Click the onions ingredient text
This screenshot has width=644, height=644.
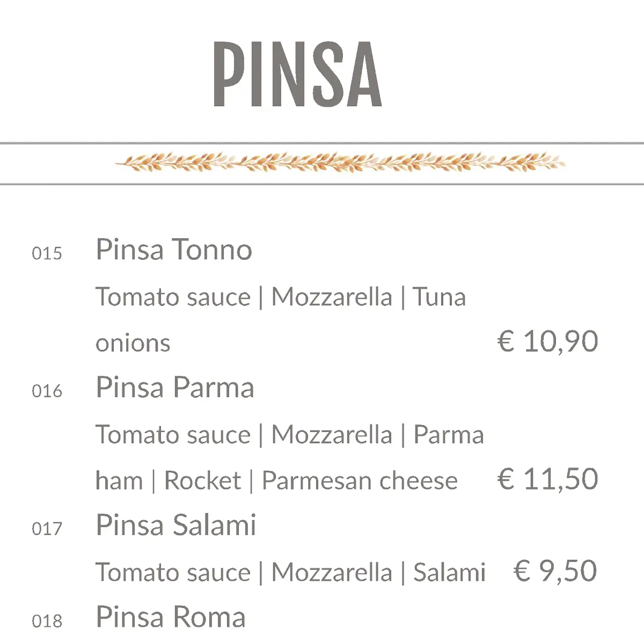click(133, 343)
